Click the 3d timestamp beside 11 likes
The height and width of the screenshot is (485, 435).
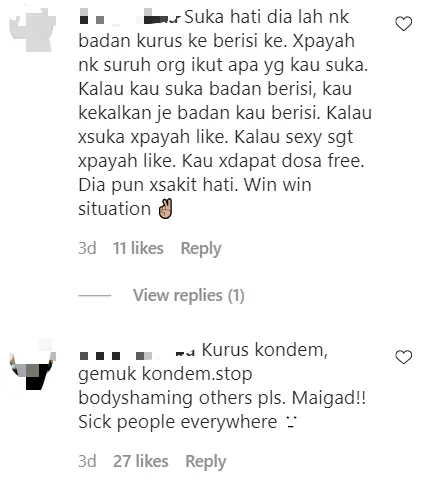click(x=87, y=248)
